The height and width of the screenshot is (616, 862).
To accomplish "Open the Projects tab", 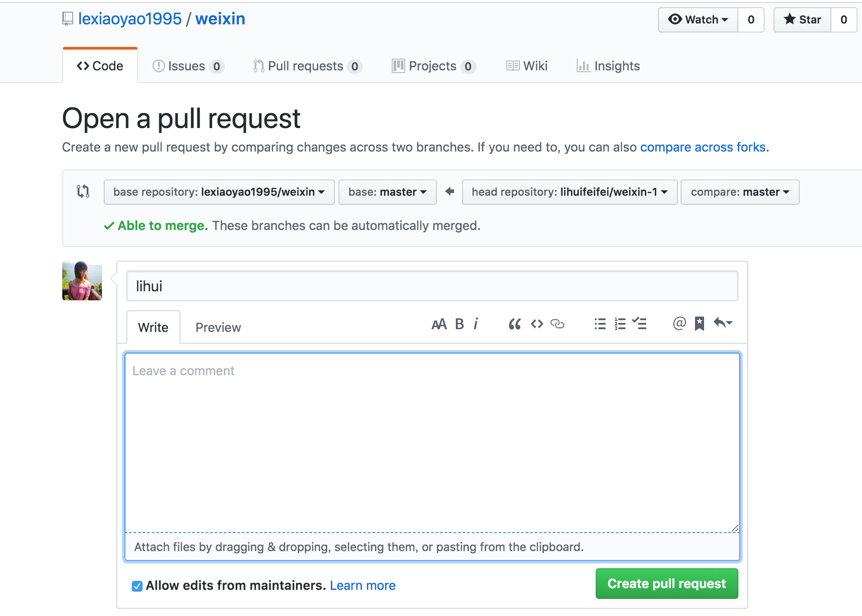I will click(434, 66).
